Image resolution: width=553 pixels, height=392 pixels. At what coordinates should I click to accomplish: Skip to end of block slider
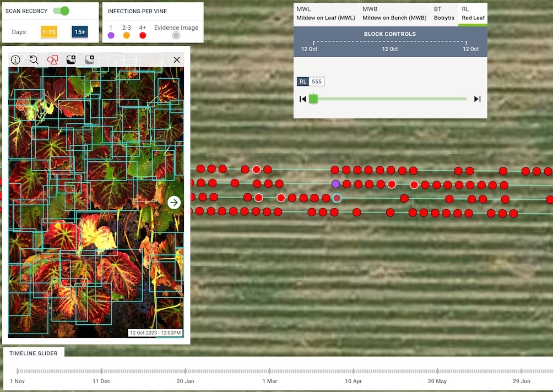[478, 99]
